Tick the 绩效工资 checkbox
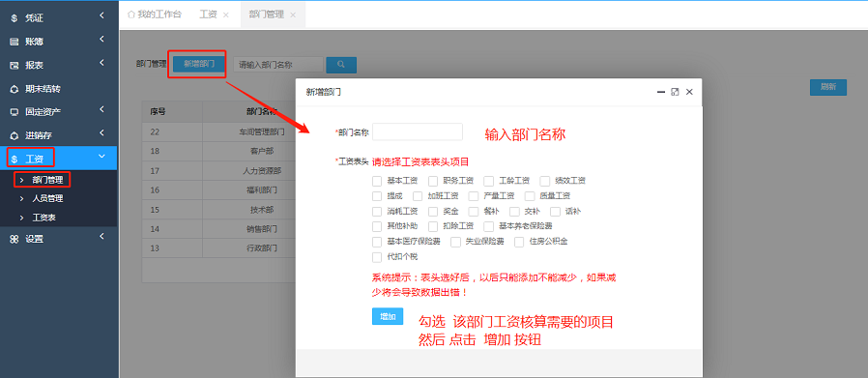Screen dimensions: 868x378 tap(545, 181)
